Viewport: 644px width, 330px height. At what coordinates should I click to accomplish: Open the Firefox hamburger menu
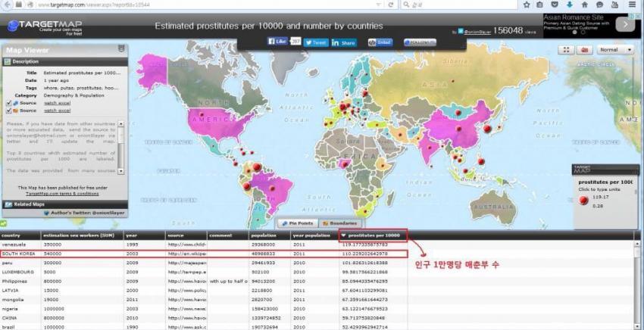633,5
